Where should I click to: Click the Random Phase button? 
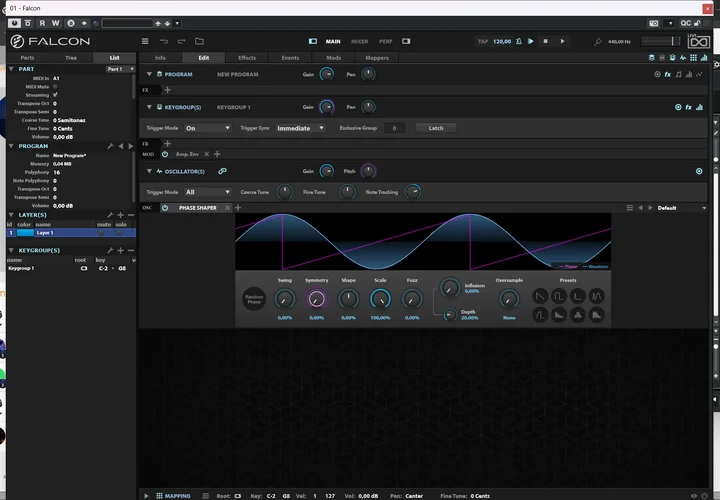coord(254,298)
